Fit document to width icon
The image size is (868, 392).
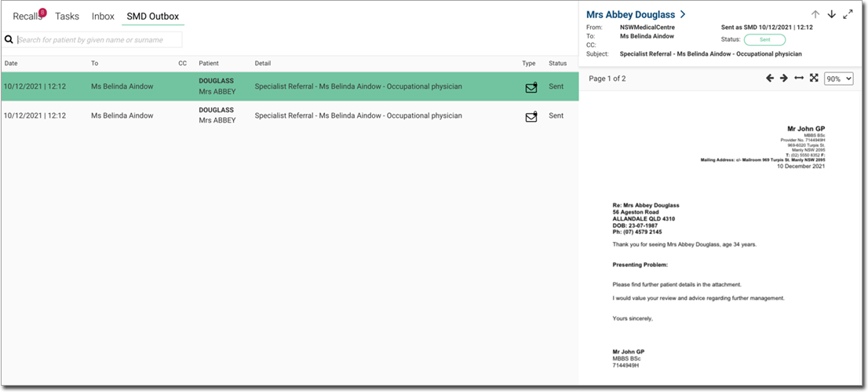[x=799, y=79]
